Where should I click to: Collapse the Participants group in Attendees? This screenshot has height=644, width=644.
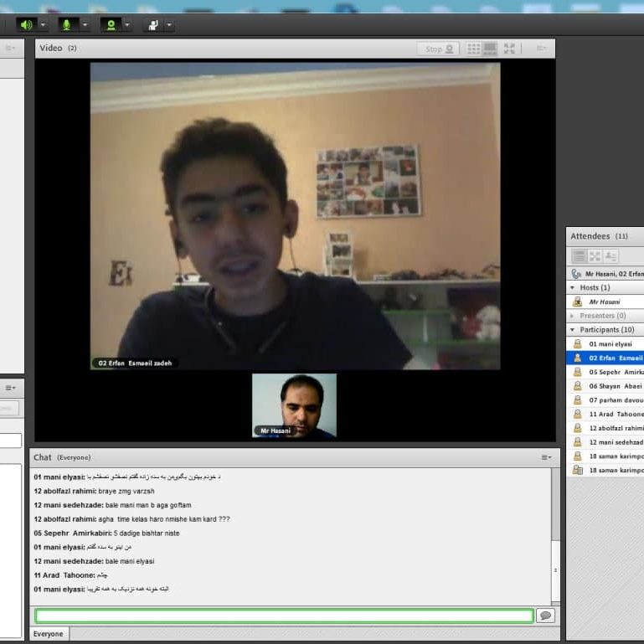572,330
